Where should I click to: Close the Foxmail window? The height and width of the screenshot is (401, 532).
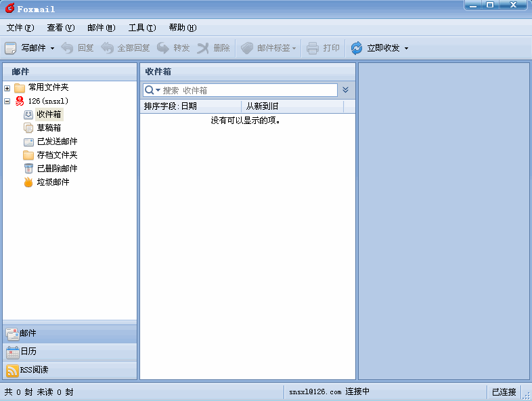[x=513, y=5]
